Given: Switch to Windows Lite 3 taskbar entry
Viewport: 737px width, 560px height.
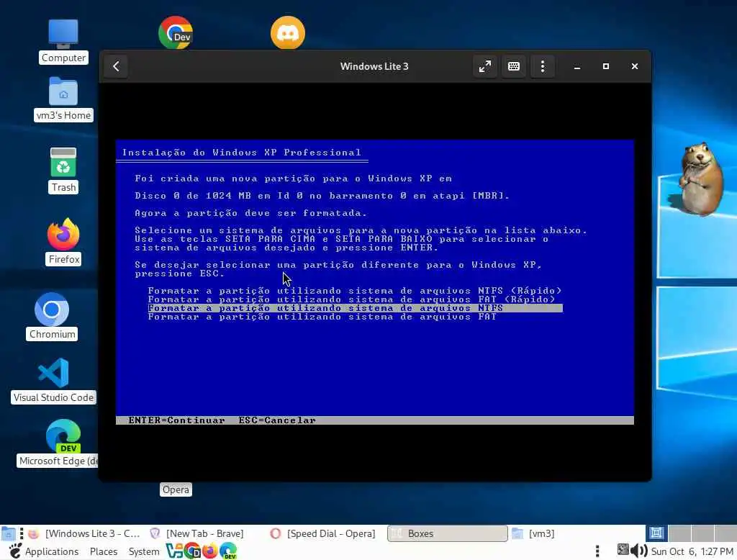Looking at the screenshot, I should (85, 533).
